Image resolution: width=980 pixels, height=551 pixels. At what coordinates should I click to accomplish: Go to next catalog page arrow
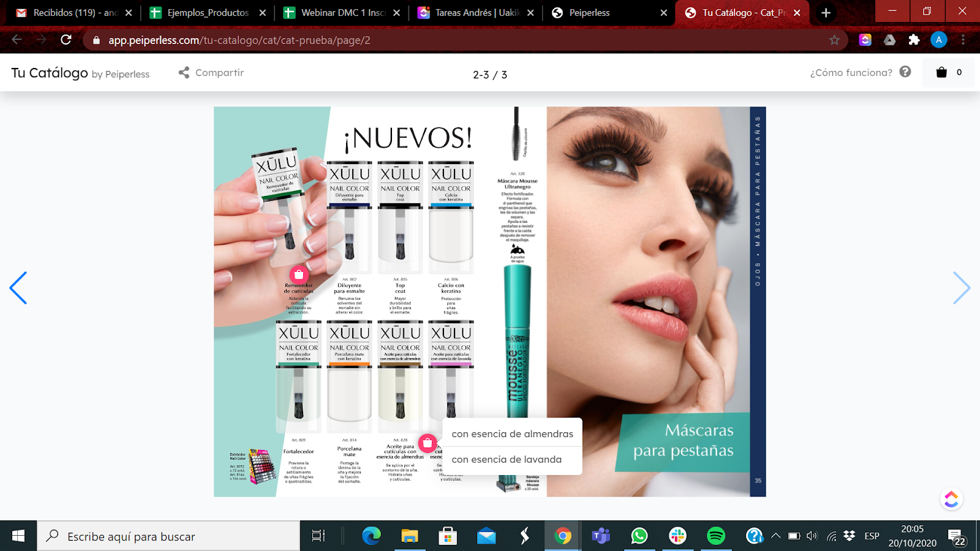click(x=962, y=288)
